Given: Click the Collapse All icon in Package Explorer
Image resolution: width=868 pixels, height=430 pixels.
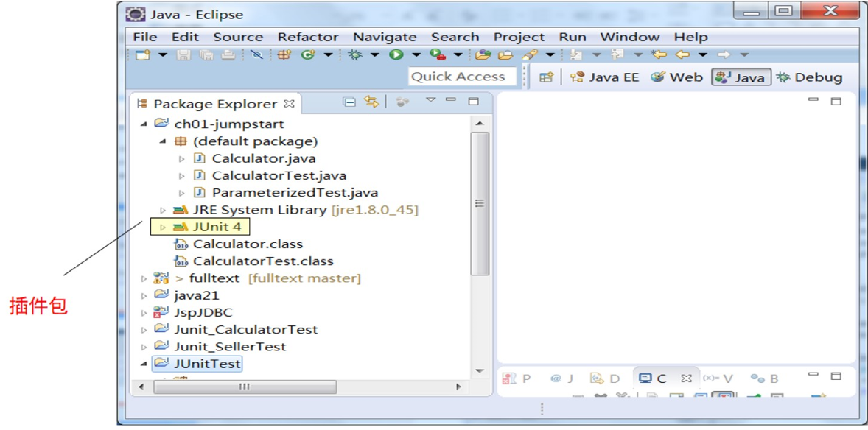Looking at the screenshot, I should point(349,102).
